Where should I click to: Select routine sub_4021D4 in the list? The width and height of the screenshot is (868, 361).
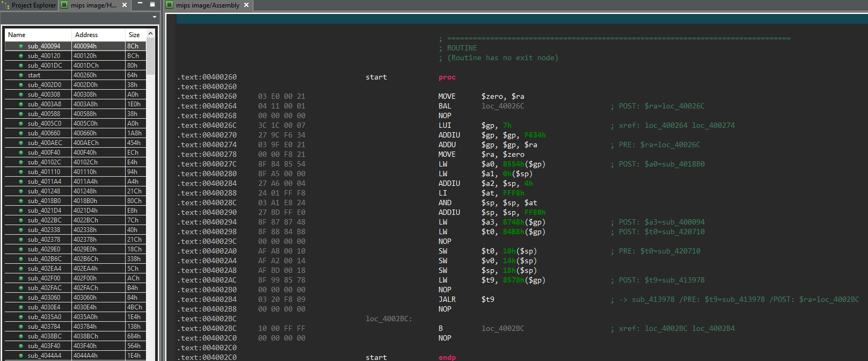75,211
